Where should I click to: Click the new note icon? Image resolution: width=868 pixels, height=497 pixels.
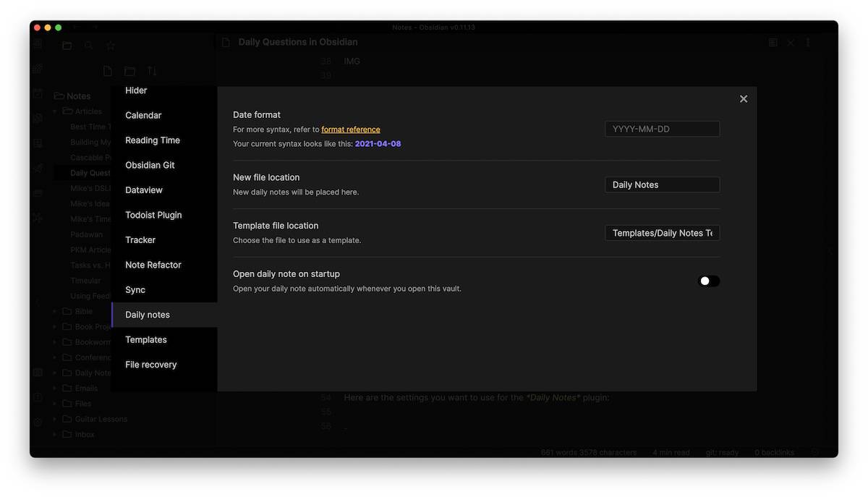(x=107, y=71)
